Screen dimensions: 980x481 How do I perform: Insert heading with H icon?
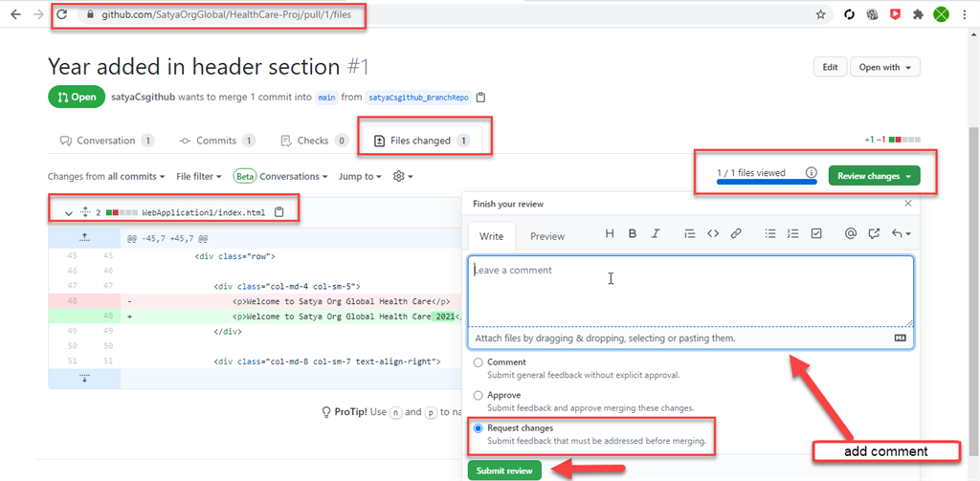[610, 233]
